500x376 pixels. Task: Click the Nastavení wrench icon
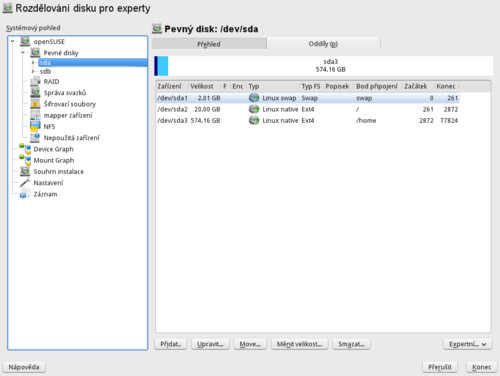click(x=25, y=183)
